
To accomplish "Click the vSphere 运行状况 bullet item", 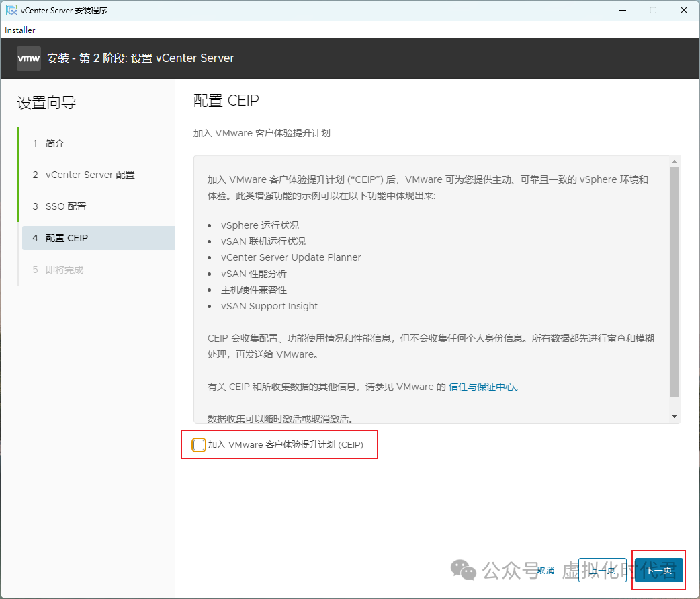I will [x=260, y=226].
